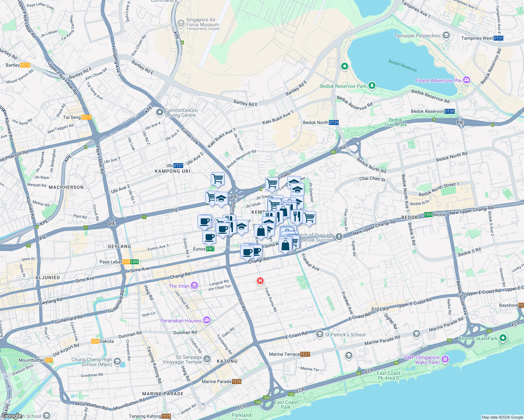Click the Bedok Reservoir Park tree icon

[372, 85]
